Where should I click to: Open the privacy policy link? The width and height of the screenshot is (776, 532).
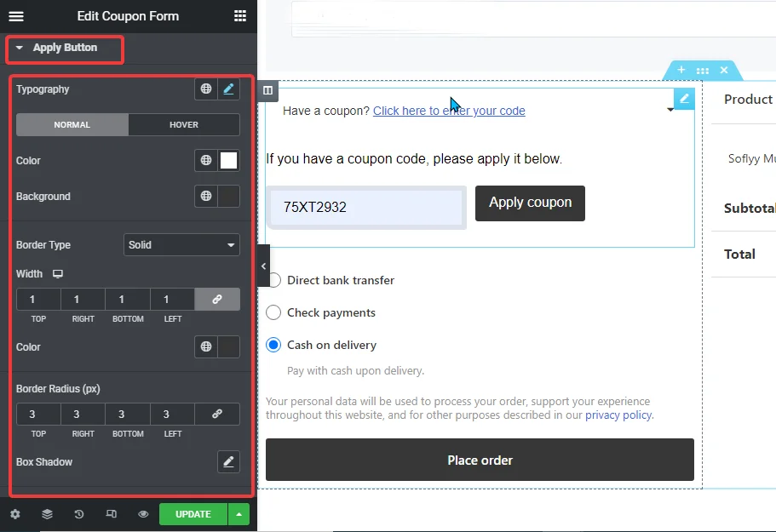(x=618, y=415)
